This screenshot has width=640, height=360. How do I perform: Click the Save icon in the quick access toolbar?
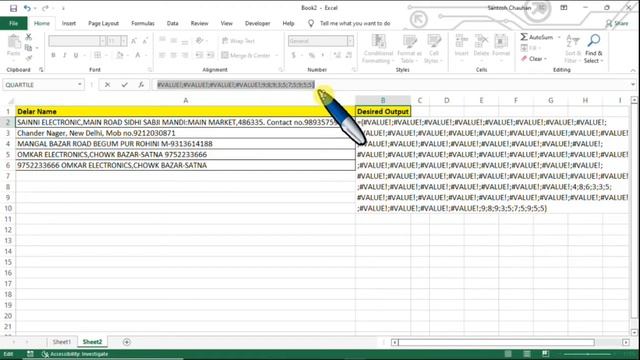click(13, 8)
